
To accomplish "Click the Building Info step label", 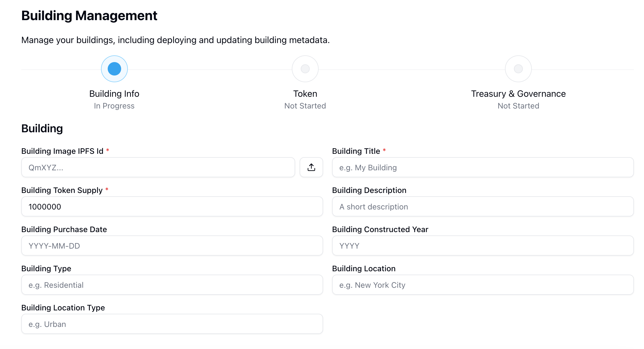I will [x=114, y=94].
